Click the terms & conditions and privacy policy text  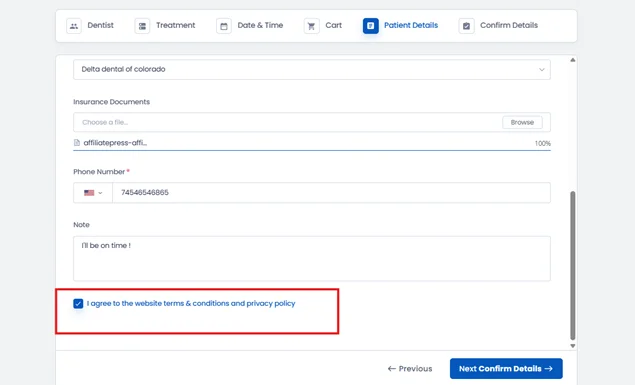(x=191, y=303)
